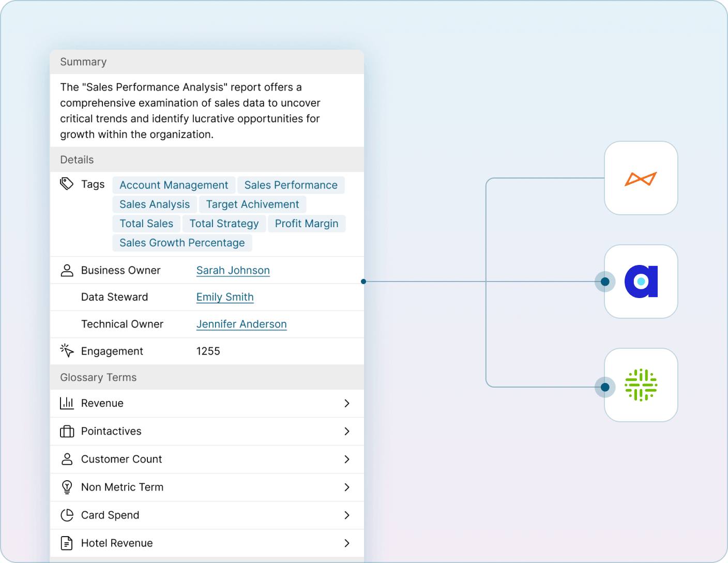This screenshot has height=563, width=728.
Task: Click the tag icon beside Tags label
Action: pos(67,184)
